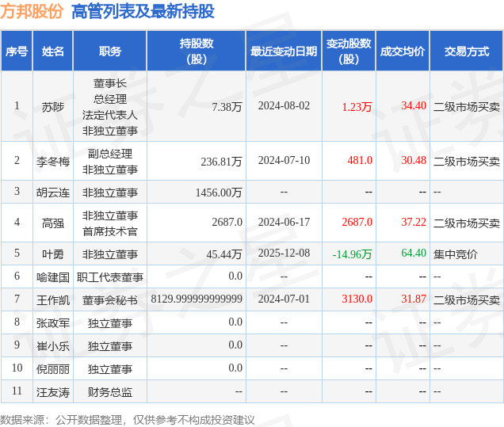The image size is (504, 427).
Task: Click the date 2024-07-01
Action: click(284, 299)
